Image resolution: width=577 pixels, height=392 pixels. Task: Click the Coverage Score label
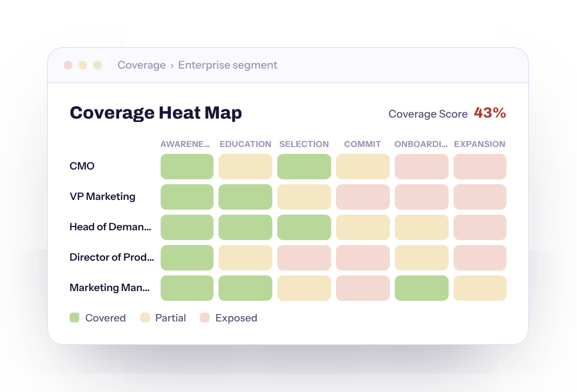point(428,114)
